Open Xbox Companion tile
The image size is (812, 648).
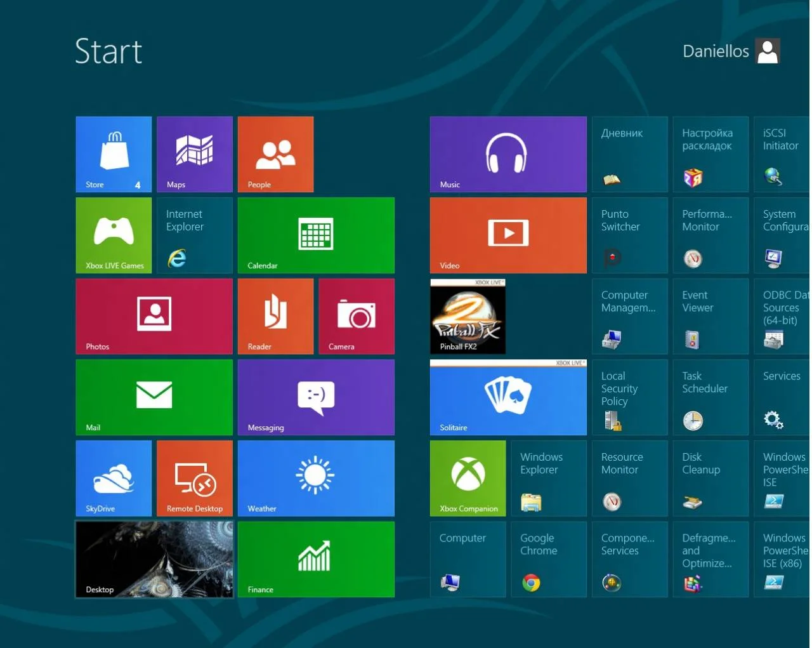coord(468,479)
